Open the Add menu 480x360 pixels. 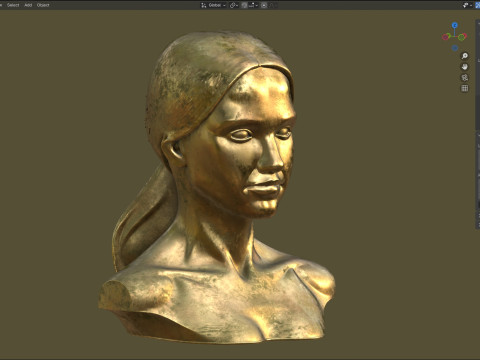28,5
